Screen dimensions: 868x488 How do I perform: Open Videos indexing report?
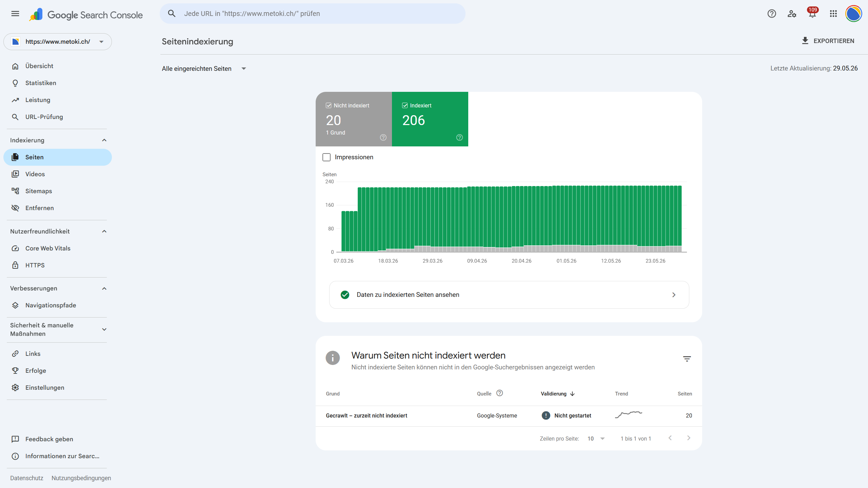58,174
